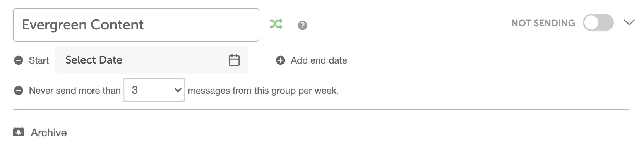
Task: Click the Archive text link
Action: tap(49, 133)
